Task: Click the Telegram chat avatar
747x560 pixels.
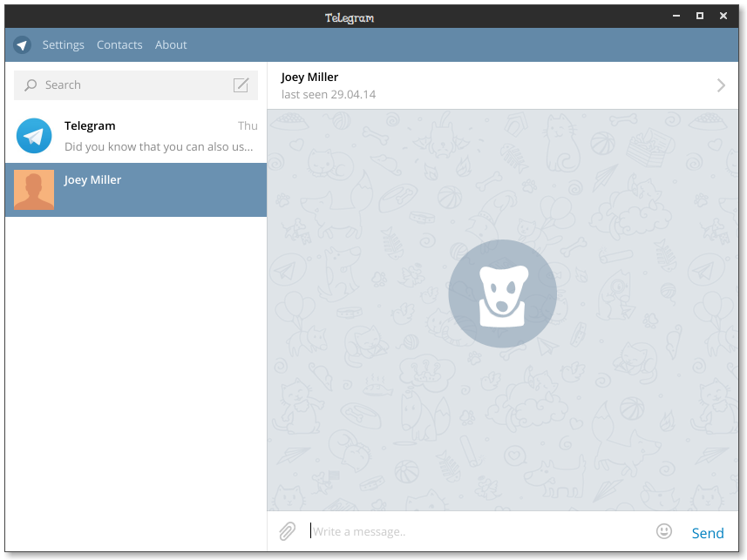Action: point(34,136)
